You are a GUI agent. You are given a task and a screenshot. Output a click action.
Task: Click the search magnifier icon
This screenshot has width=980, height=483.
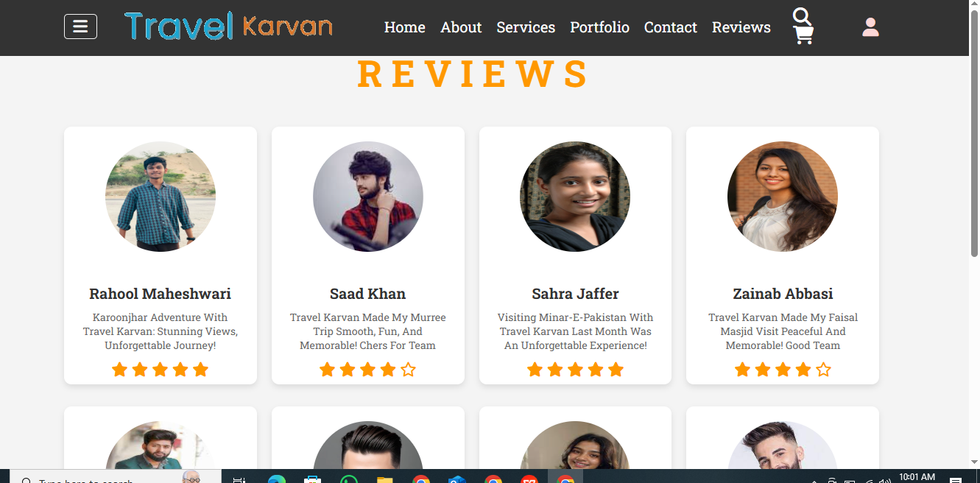[x=802, y=16]
